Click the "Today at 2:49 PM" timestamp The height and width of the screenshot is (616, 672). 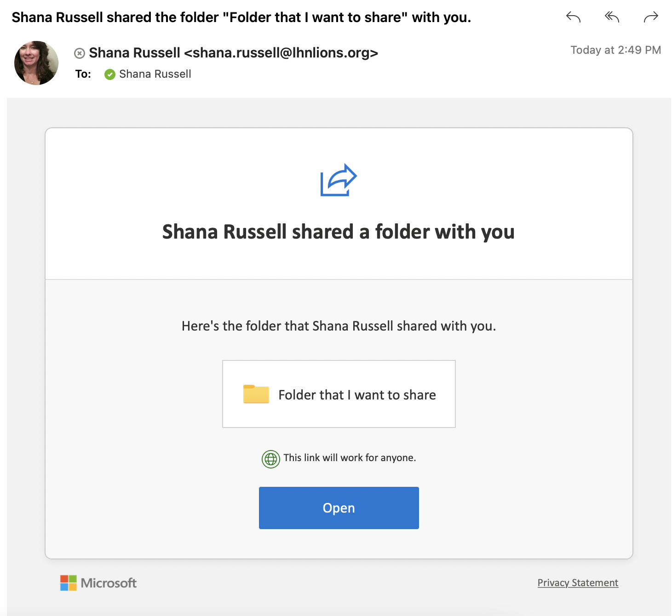(x=615, y=50)
